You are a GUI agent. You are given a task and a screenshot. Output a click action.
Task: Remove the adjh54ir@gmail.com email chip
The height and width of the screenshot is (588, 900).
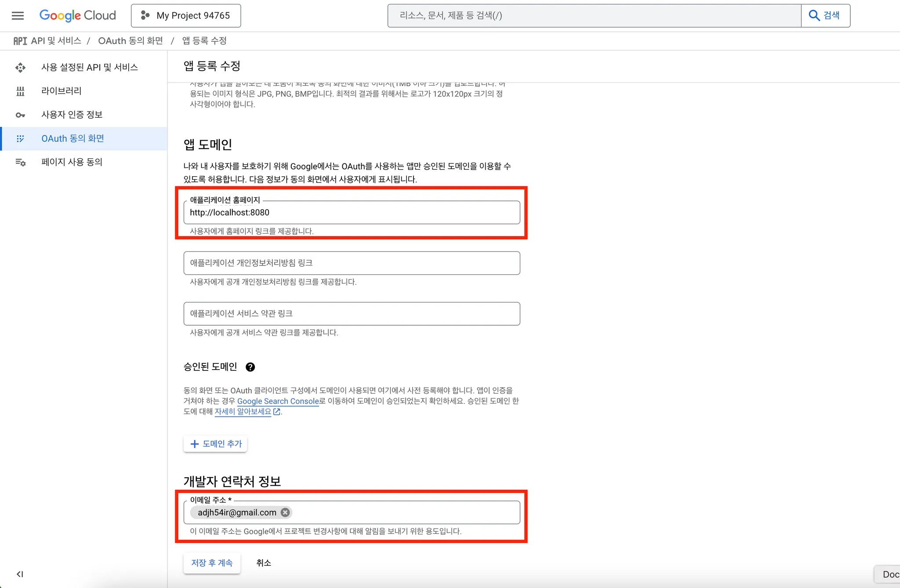coord(285,512)
